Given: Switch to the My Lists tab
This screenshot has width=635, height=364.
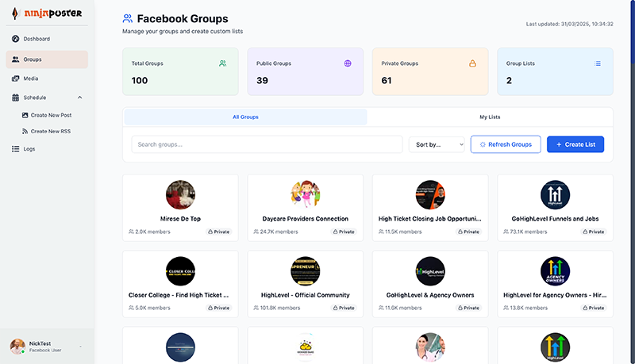Looking at the screenshot, I should coord(490,117).
